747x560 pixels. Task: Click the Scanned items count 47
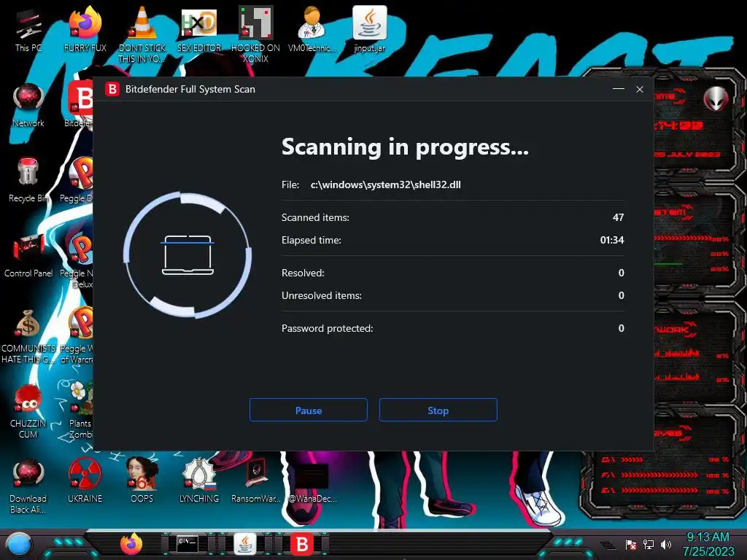tap(618, 217)
